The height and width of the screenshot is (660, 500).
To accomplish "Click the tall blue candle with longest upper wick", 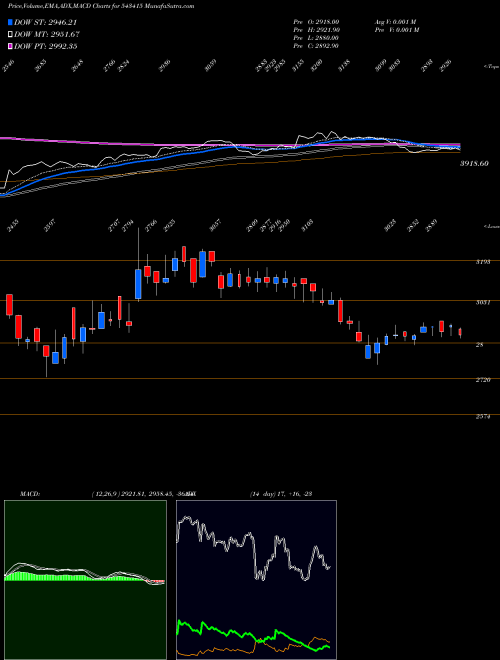I will (138, 284).
